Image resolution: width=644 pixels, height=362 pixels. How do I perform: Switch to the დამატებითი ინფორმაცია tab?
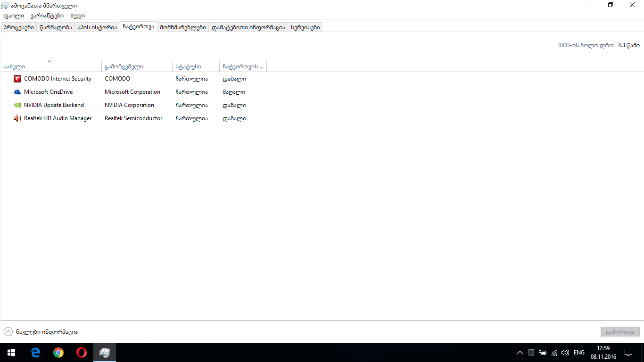(x=248, y=27)
